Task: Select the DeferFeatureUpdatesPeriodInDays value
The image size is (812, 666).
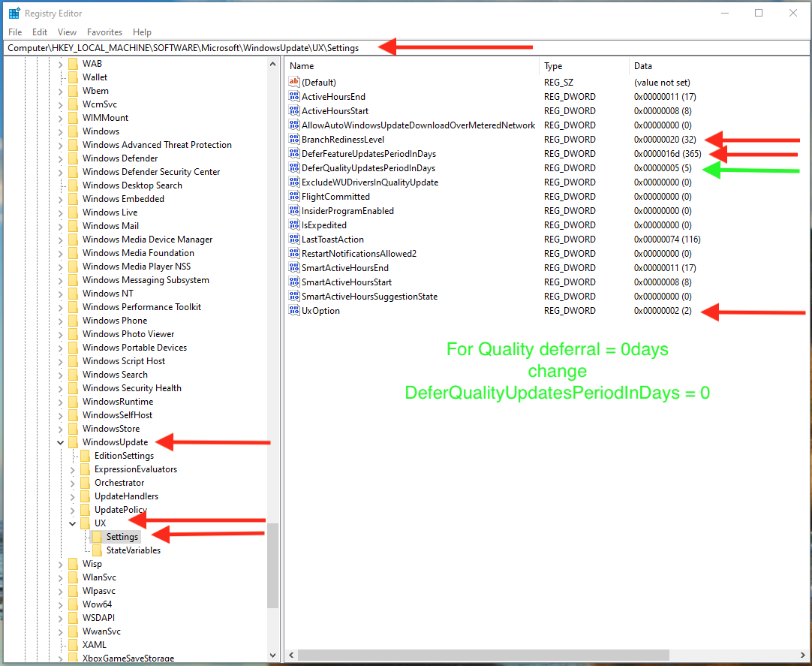Action: coord(368,154)
